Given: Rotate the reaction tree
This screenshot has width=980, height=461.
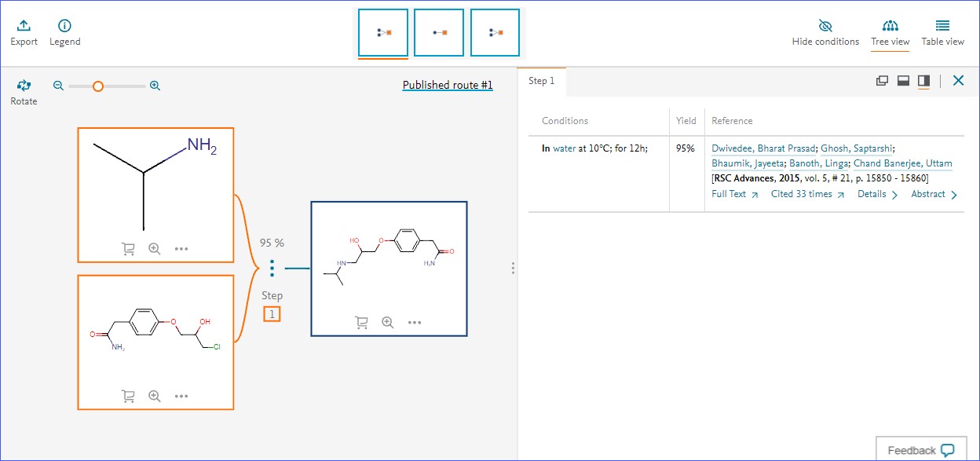Looking at the screenshot, I should tap(24, 86).
